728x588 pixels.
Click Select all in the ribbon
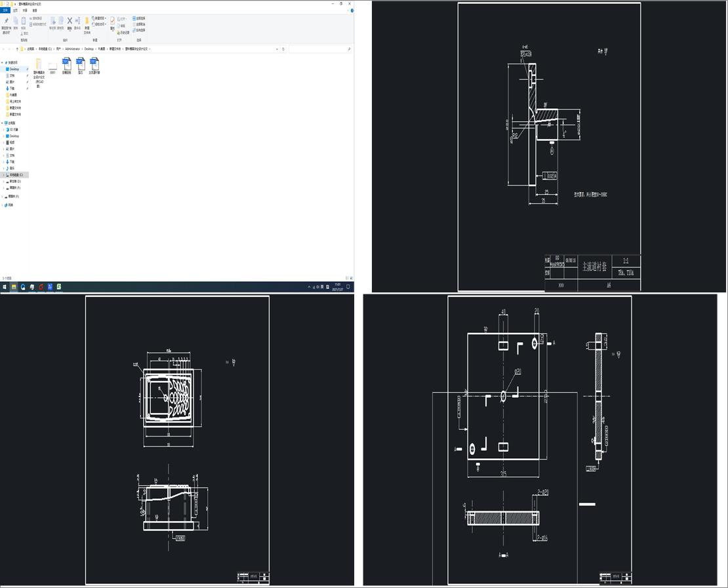tap(139, 18)
